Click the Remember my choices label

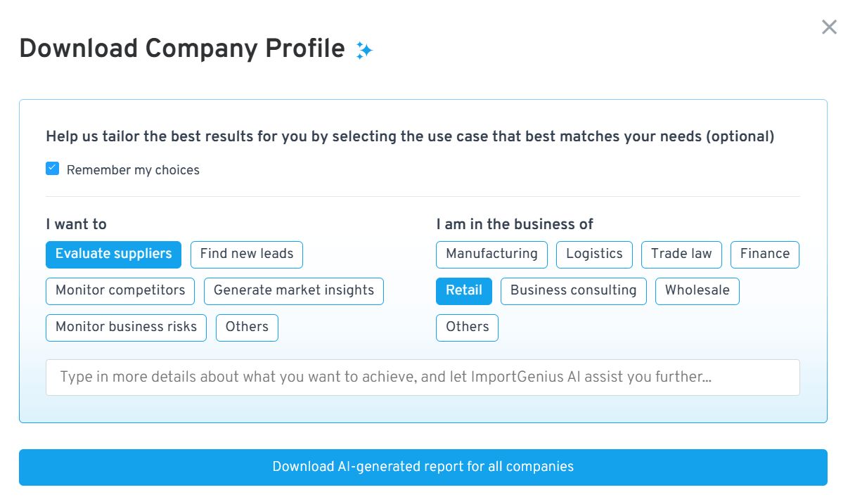tap(133, 170)
